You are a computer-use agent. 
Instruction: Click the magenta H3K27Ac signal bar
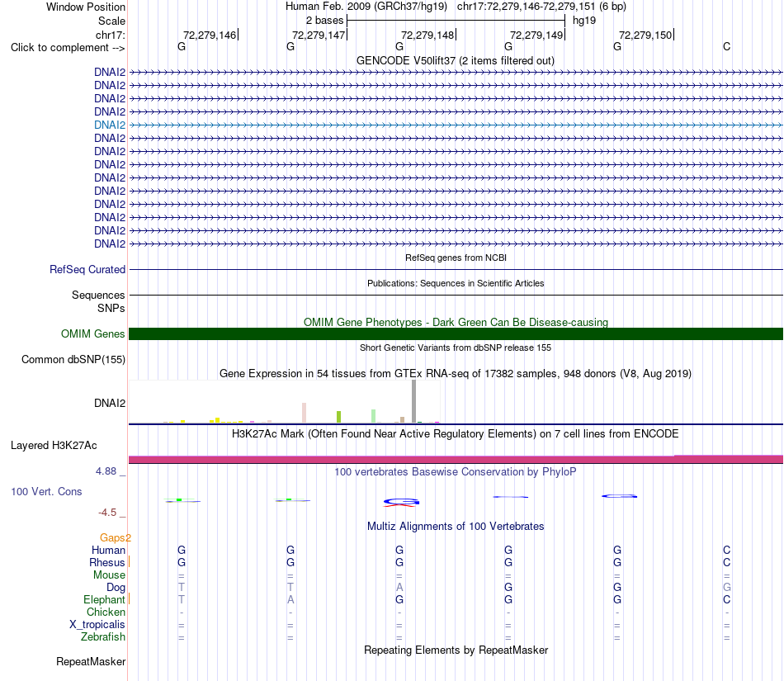(456, 459)
